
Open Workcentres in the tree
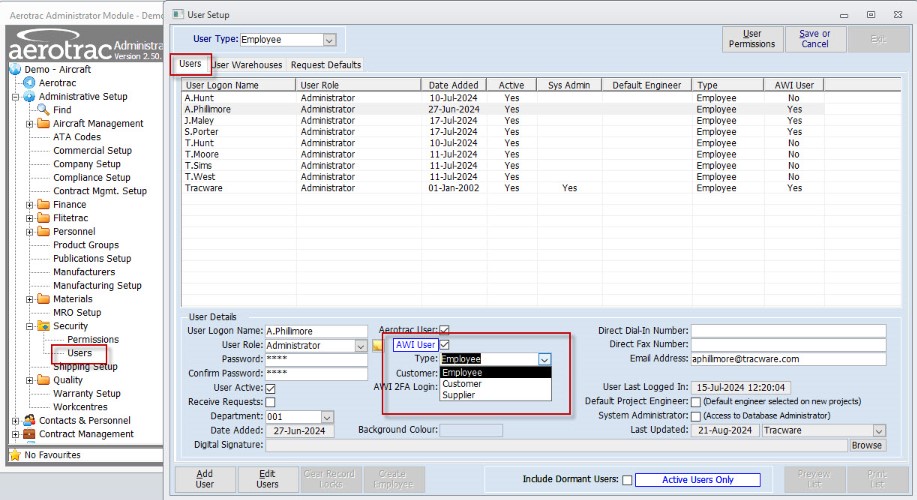coord(80,407)
